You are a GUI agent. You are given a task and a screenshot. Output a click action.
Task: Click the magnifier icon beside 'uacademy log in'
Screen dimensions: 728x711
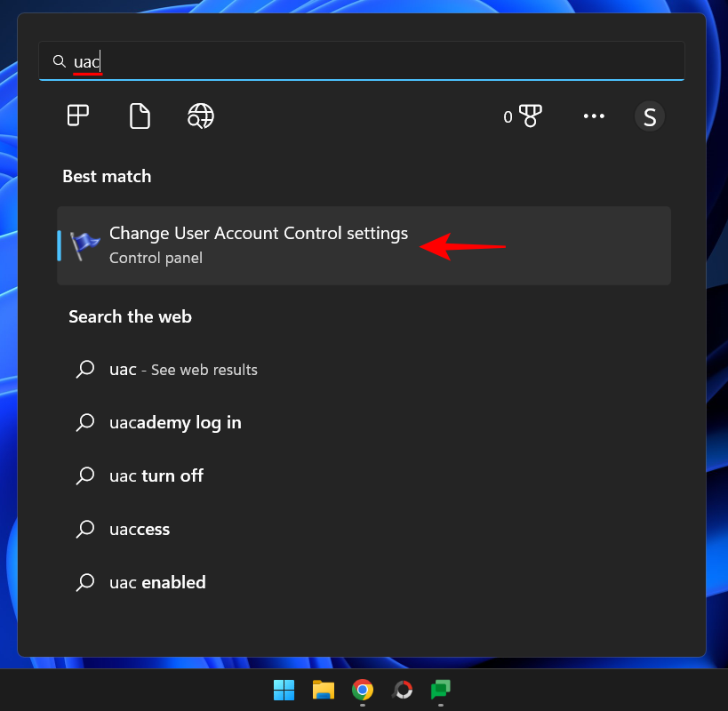coord(85,422)
